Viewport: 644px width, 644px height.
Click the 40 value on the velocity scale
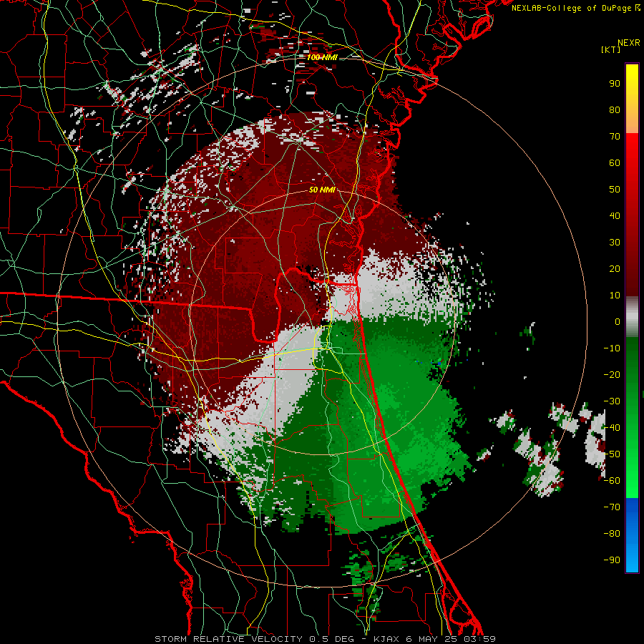pyautogui.click(x=615, y=215)
